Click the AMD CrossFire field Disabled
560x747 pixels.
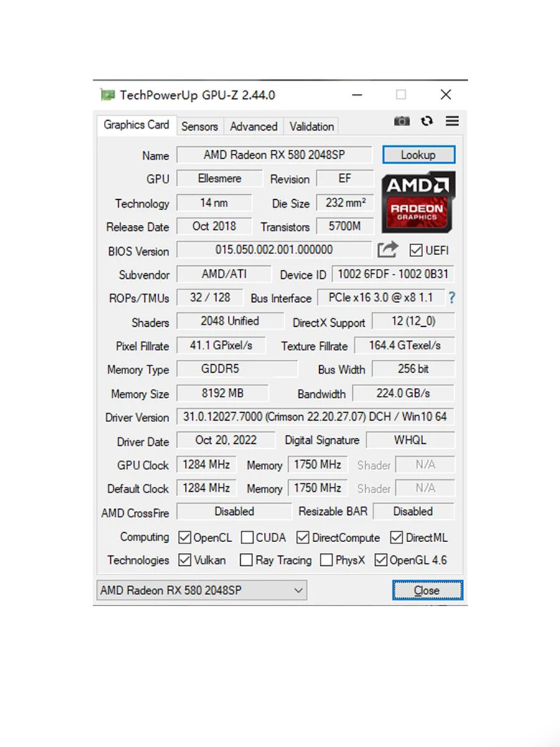coord(234,512)
